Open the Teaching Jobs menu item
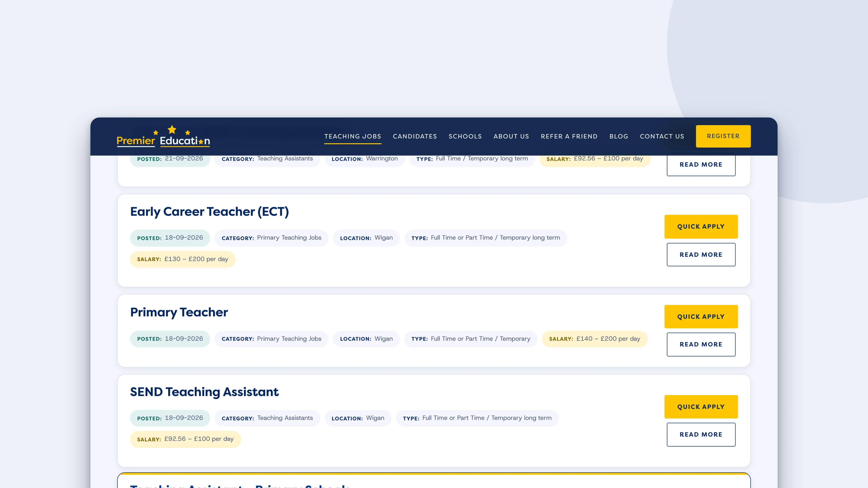868x488 pixels. tap(352, 136)
